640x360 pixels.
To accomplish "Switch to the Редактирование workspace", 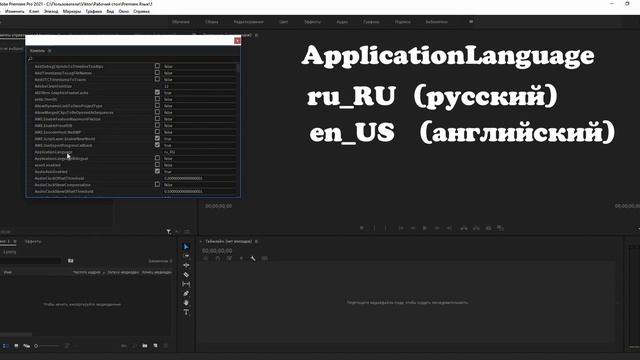I will tap(249, 22).
